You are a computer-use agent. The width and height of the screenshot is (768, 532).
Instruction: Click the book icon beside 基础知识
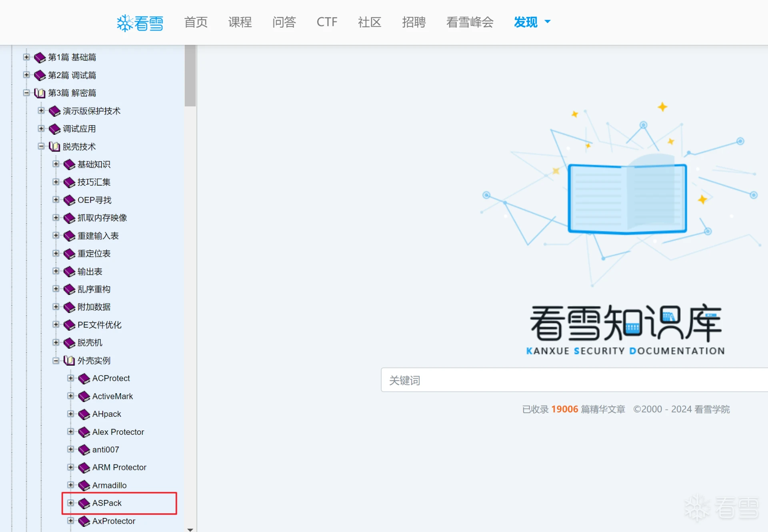(70, 164)
